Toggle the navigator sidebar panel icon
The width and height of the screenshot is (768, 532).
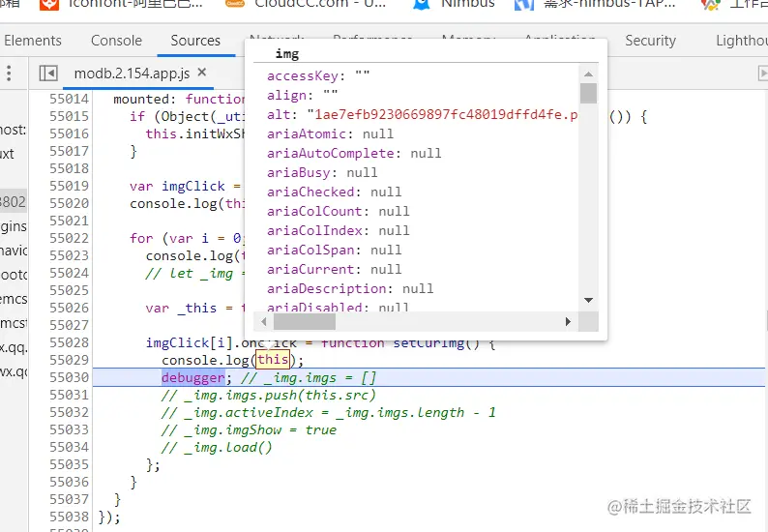pos(48,74)
